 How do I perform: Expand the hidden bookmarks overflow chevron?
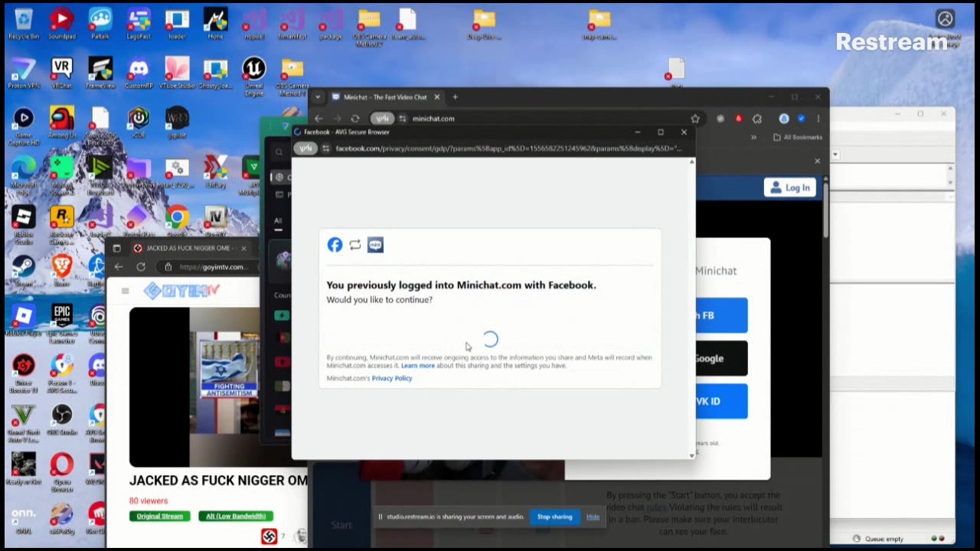[754, 138]
